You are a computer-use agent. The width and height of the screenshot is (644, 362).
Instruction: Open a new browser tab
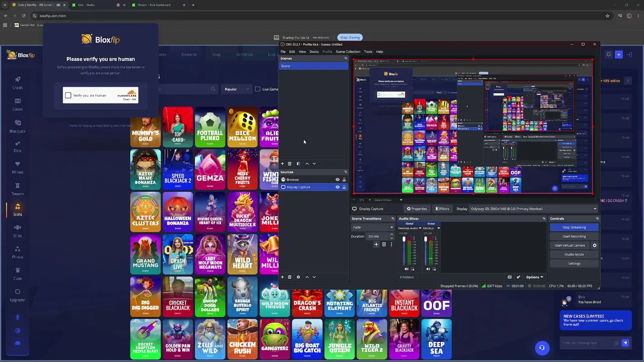(193, 5)
